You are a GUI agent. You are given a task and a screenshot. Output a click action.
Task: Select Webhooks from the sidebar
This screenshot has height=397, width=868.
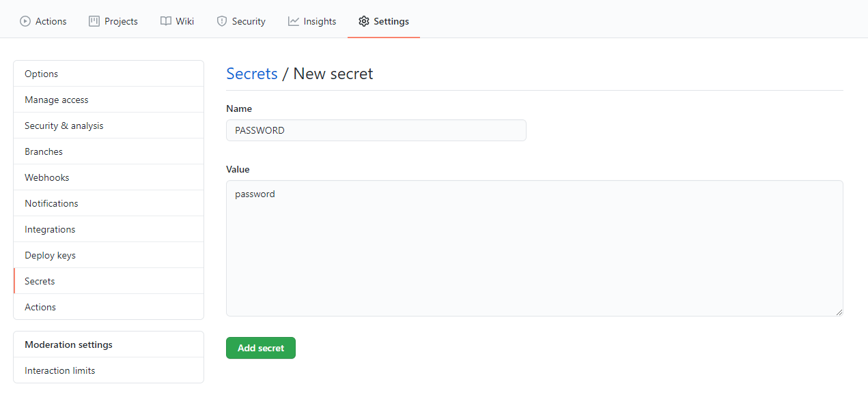[x=46, y=177]
